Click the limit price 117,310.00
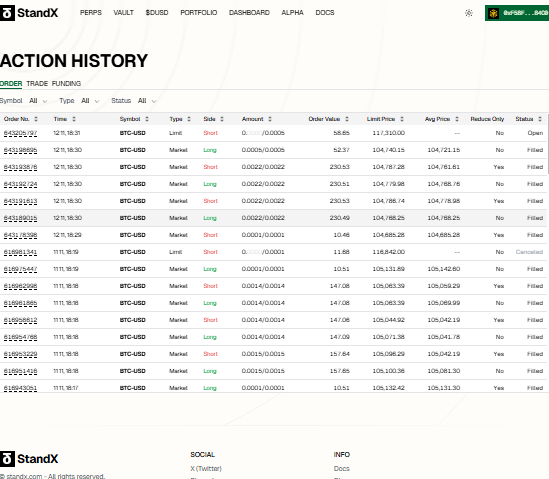The image size is (549, 479). click(388, 133)
